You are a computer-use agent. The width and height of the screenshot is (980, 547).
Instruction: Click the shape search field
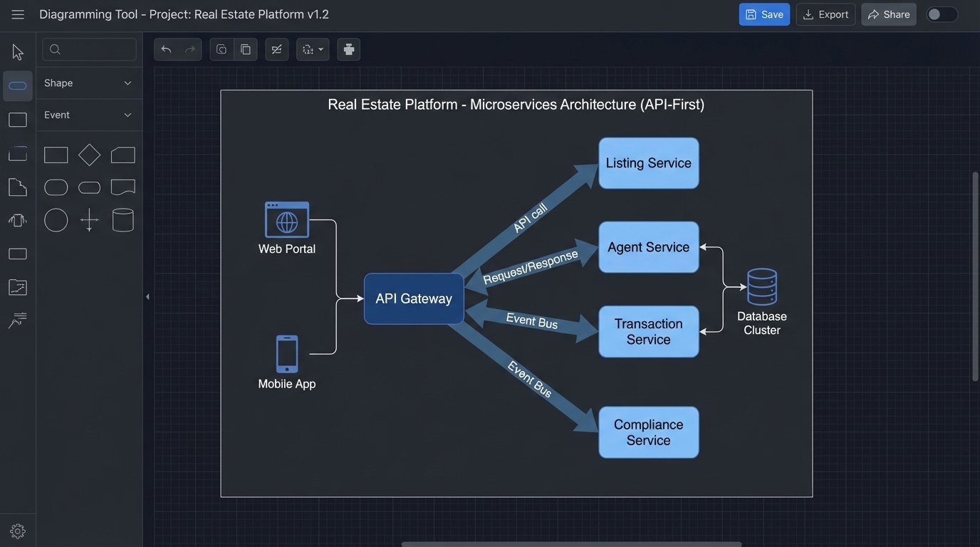(90, 49)
